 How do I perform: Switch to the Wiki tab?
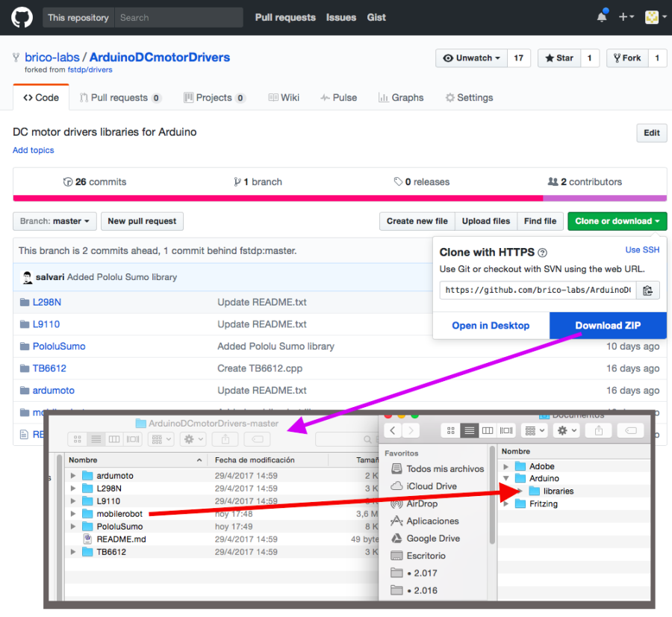284,98
